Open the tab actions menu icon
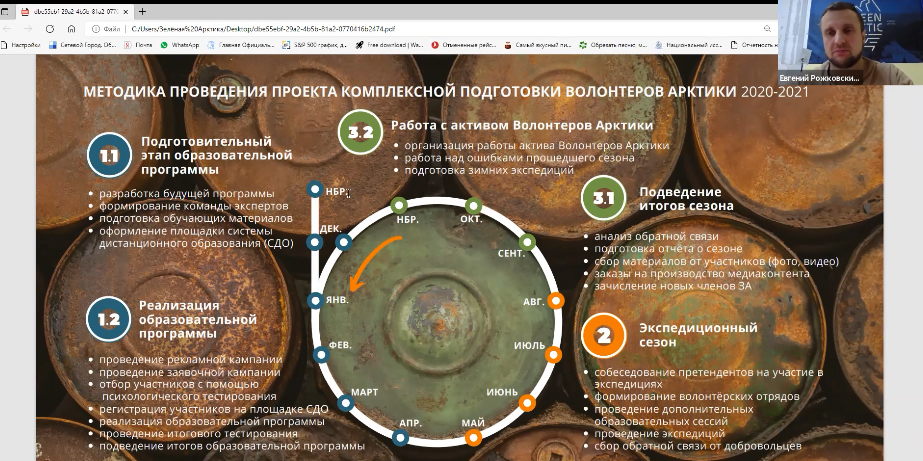The width and height of the screenshot is (923, 461). click(5, 12)
